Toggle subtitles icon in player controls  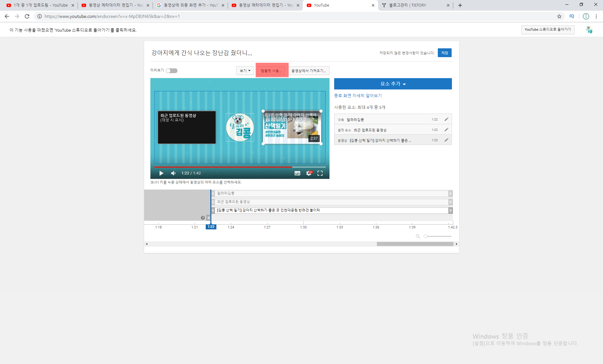[x=297, y=173]
